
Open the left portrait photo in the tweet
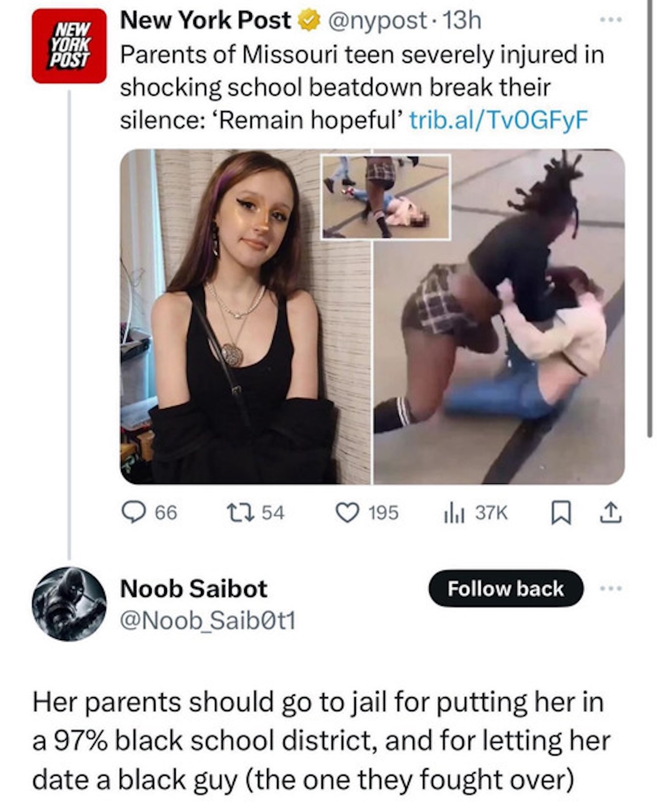pos(245,317)
